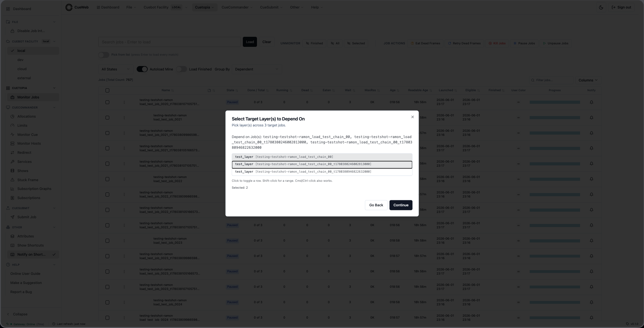Click the CueWeb logo icon

[x=69, y=7]
